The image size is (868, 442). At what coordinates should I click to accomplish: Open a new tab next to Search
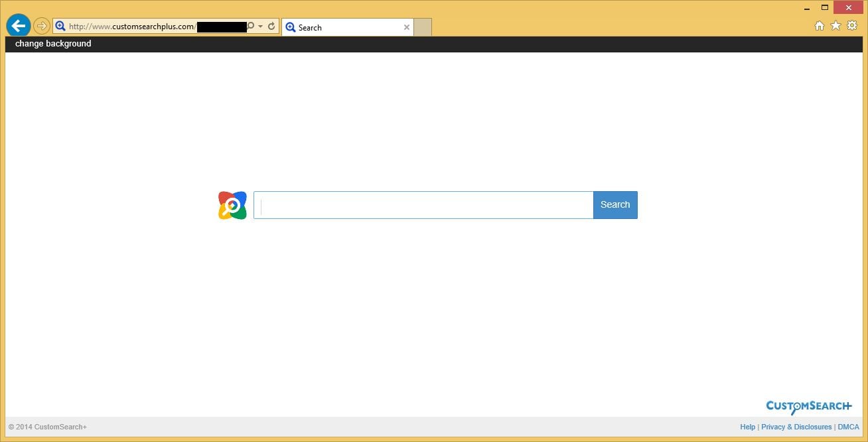click(x=422, y=27)
